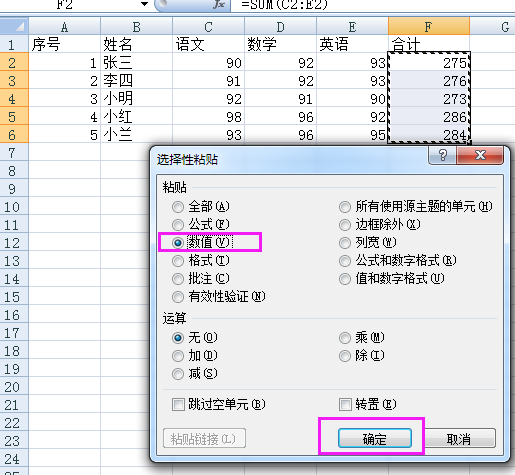
Task: Select the 公式(F) paste option
Action: (x=201, y=225)
